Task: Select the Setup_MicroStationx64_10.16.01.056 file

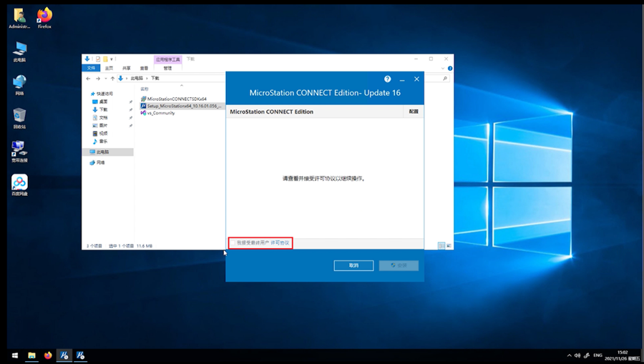Action: click(x=181, y=106)
